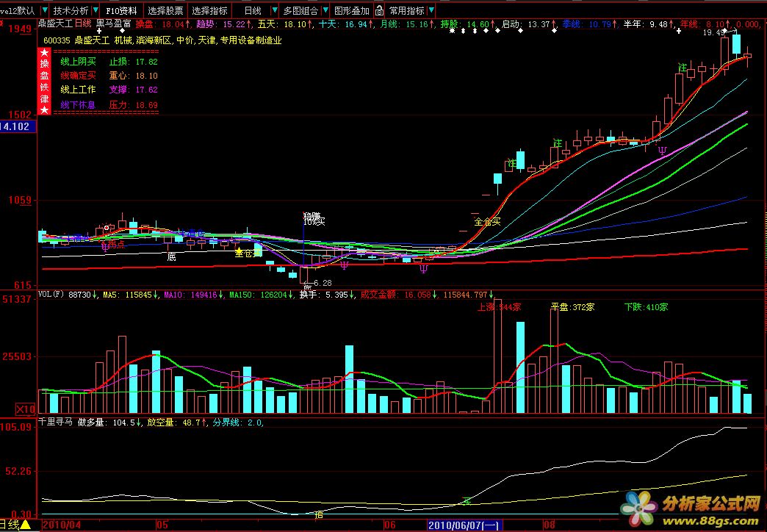Click the 支撑: 17.62 label
The image size is (767, 532).
[134, 90]
